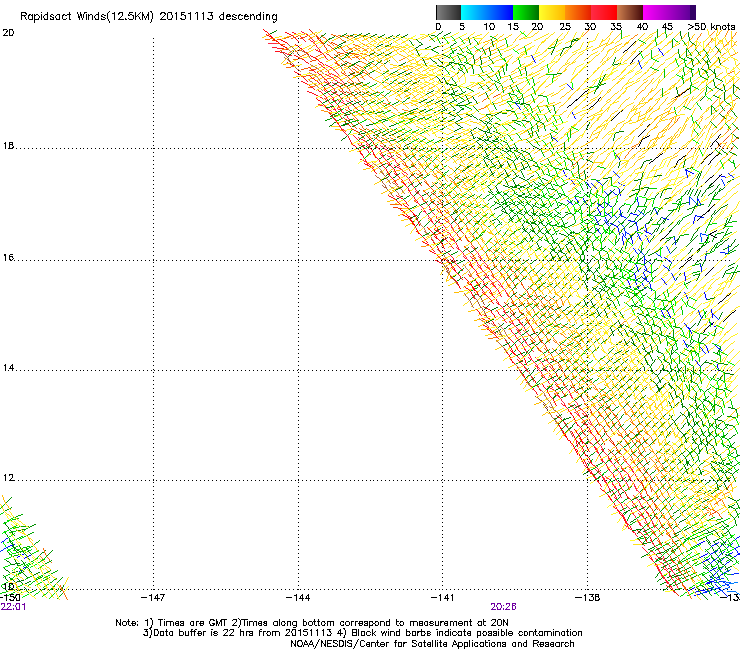
Task: Click the longitude label -138
Action: (x=587, y=598)
